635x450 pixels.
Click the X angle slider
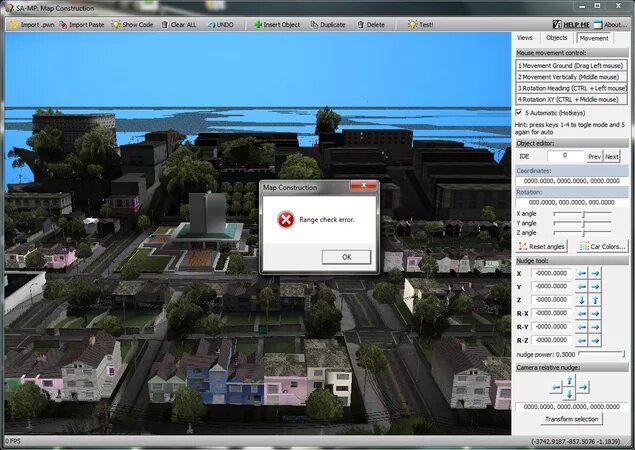click(582, 213)
